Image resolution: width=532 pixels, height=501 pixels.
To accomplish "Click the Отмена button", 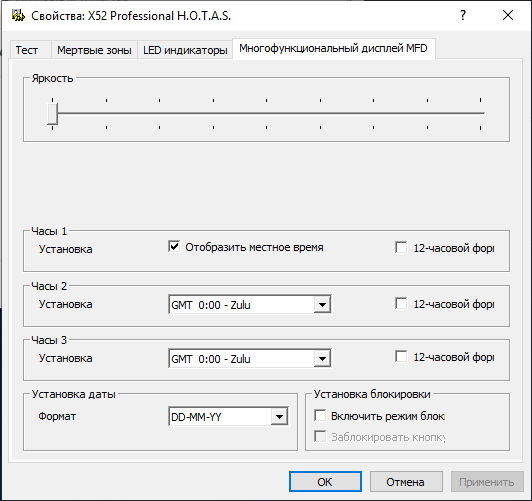I will pos(406,482).
